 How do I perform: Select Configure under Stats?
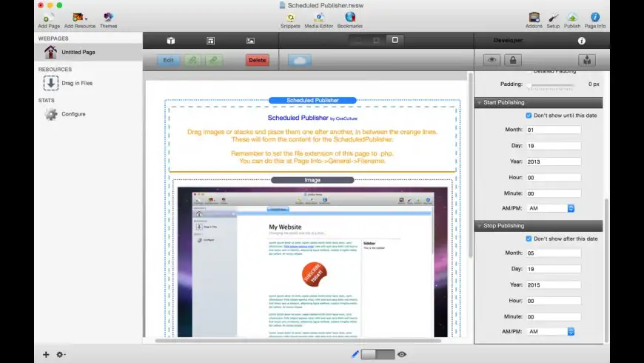[x=88, y=114]
